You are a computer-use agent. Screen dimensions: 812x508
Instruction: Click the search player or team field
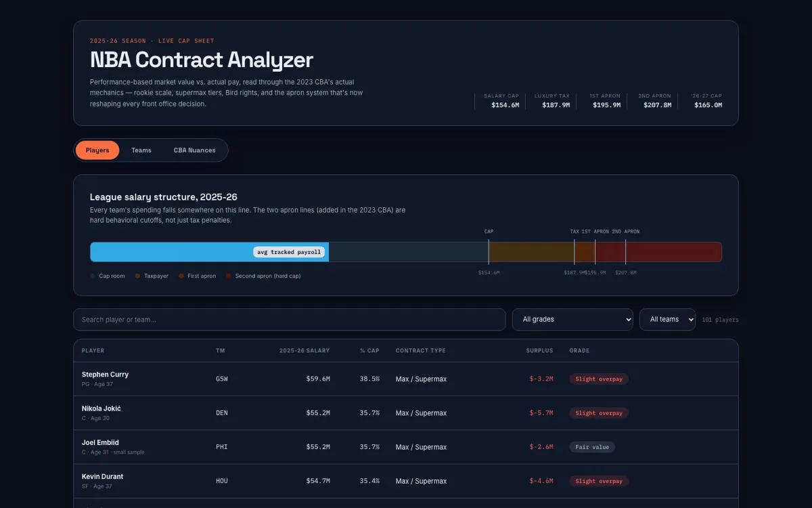(x=290, y=320)
